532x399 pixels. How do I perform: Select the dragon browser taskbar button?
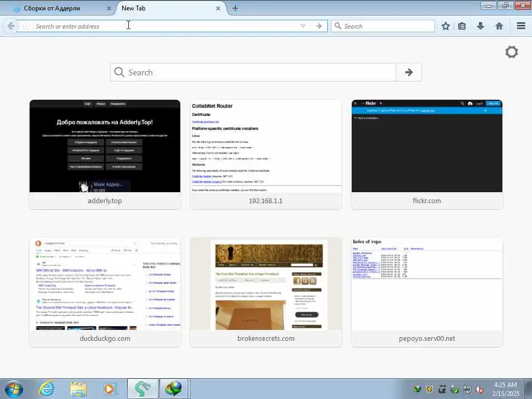(x=142, y=389)
